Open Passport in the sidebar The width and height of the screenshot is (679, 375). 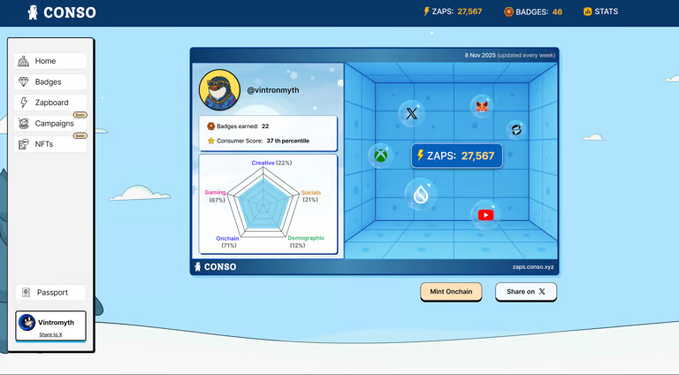click(x=50, y=292)
